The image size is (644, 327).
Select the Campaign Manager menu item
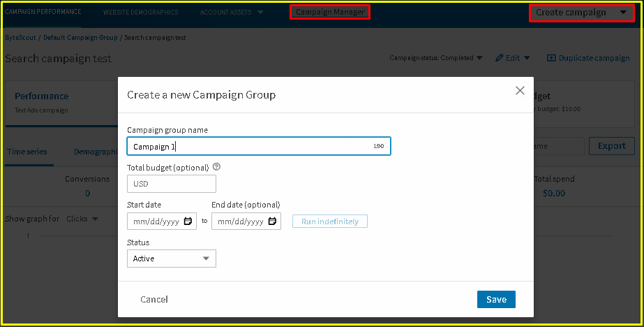pyautogui.click(x=330, y=12)
